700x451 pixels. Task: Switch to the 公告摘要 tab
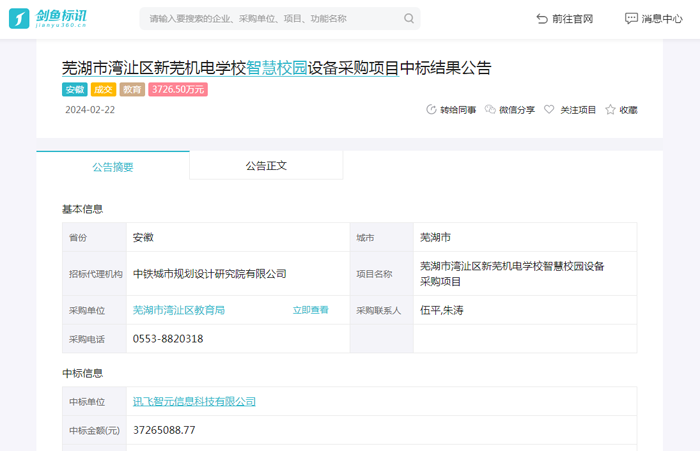[113, 166]
